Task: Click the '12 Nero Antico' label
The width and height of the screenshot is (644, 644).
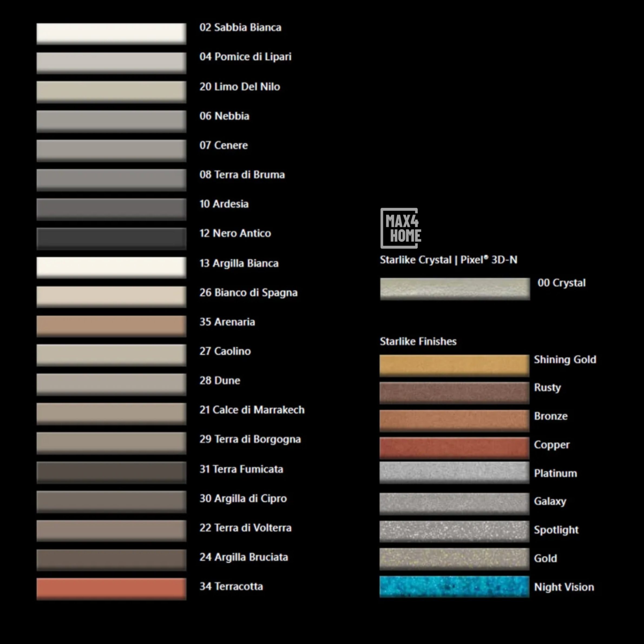Action: pyautogui.click(x=235, y=233)
